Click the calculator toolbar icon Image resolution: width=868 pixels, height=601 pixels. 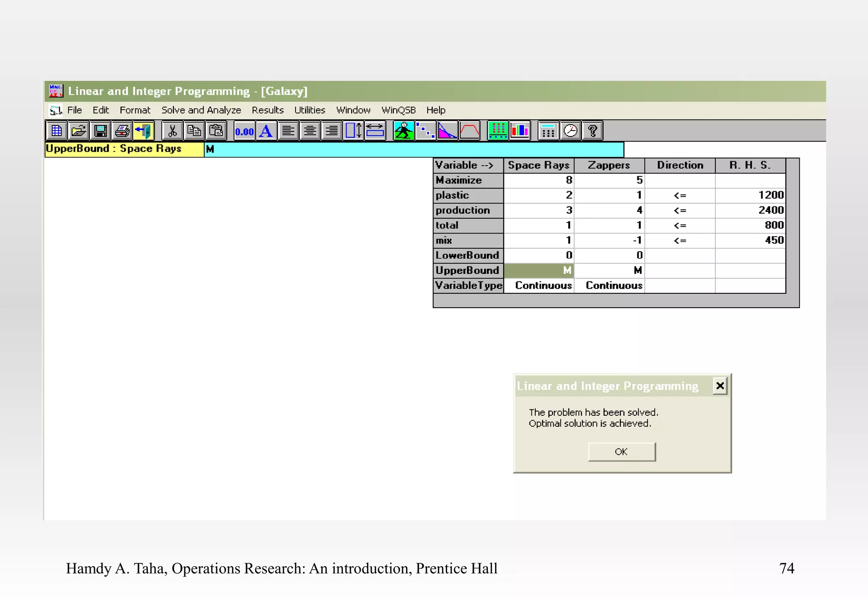[548, 131]
